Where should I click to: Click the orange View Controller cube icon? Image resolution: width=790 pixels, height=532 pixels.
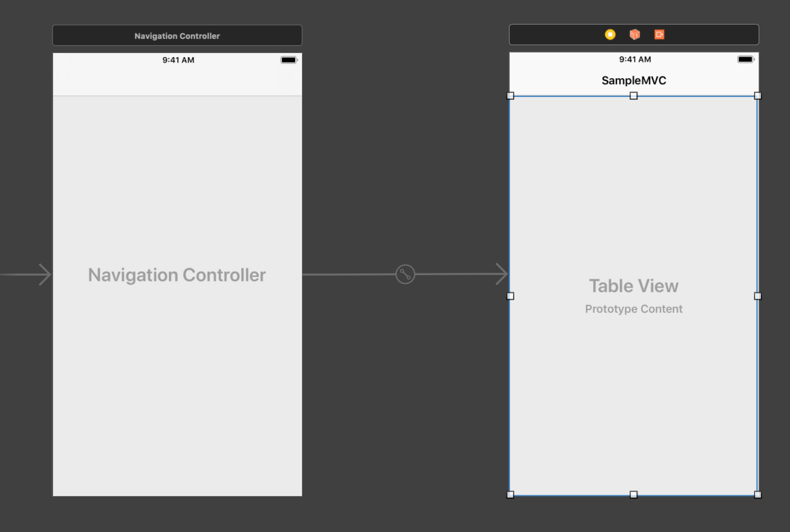click(634, 34)
